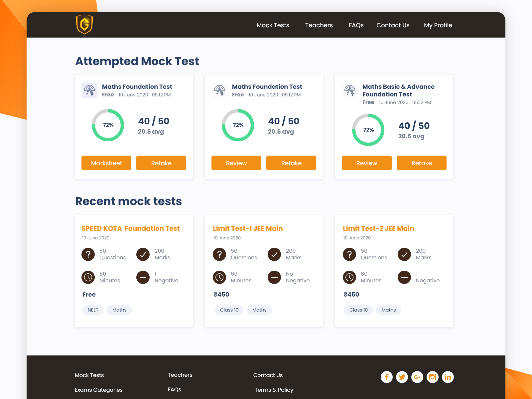Click the Marksheet button
Viewport: 532px width, 399px height.
click(x=106, y=163)
